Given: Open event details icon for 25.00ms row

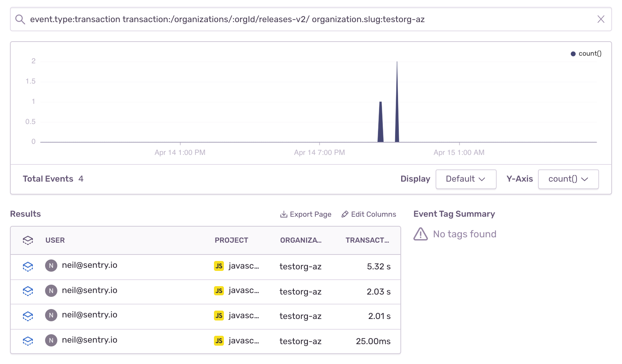Looking at the screenshot, I should click(x=28, y=341).
